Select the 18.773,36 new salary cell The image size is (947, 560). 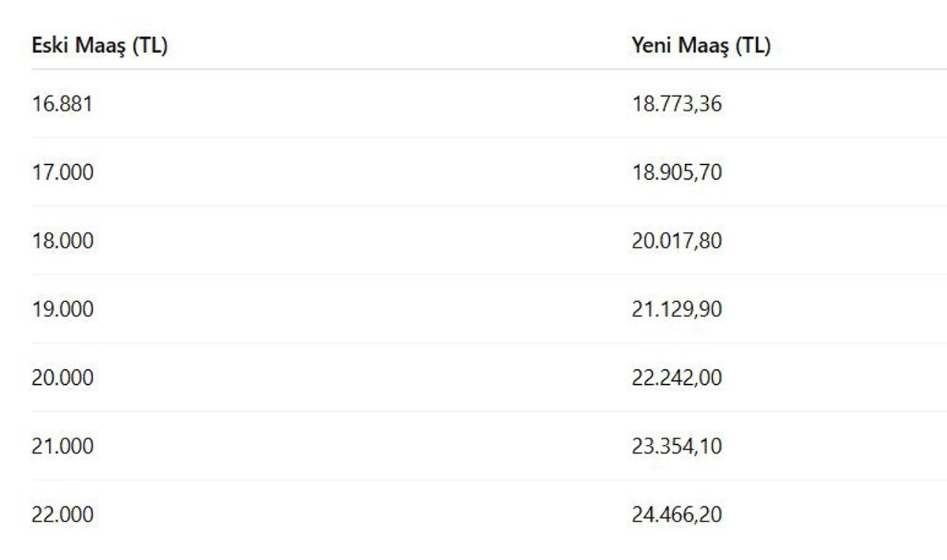point(676,103)
